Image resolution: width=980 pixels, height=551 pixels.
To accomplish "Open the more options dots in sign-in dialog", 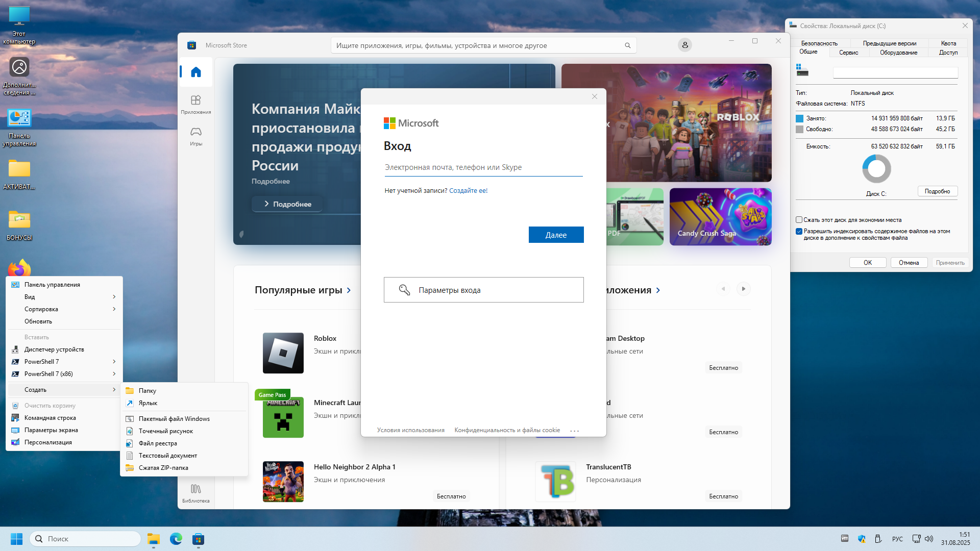I will pos(575,431).
